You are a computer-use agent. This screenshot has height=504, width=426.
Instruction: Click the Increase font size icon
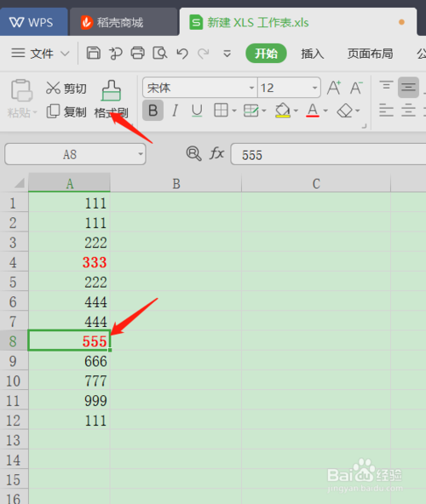(x=334, y=88)
